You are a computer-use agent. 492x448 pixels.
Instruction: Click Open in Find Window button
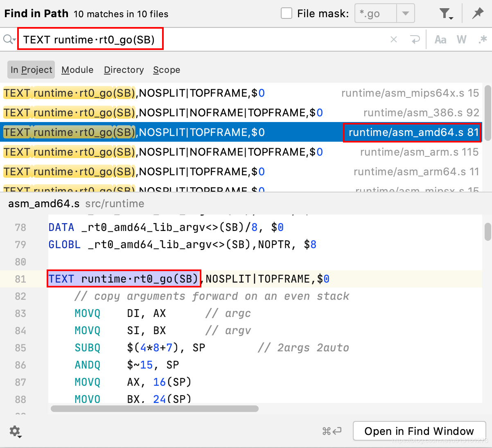(x=419, y=431)
